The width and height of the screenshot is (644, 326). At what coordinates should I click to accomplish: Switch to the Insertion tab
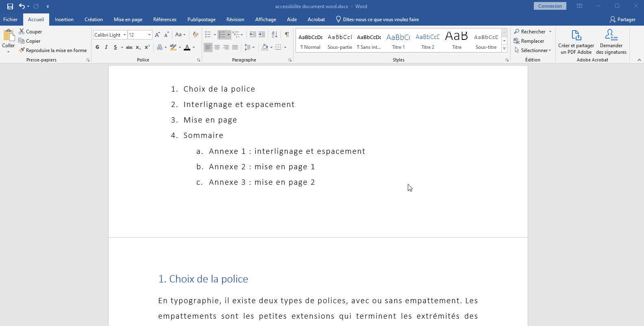pos(64,20)
